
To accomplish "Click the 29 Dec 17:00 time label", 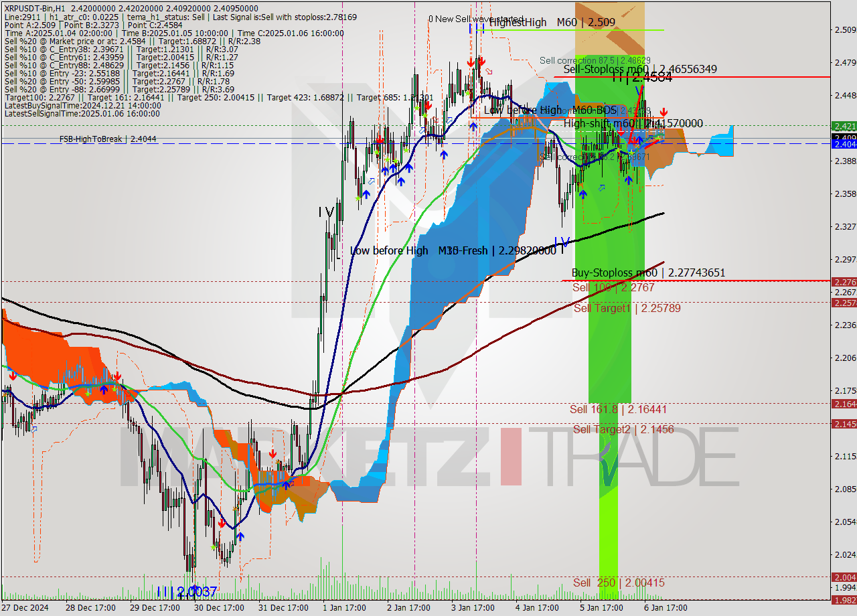I will point(155,609).
